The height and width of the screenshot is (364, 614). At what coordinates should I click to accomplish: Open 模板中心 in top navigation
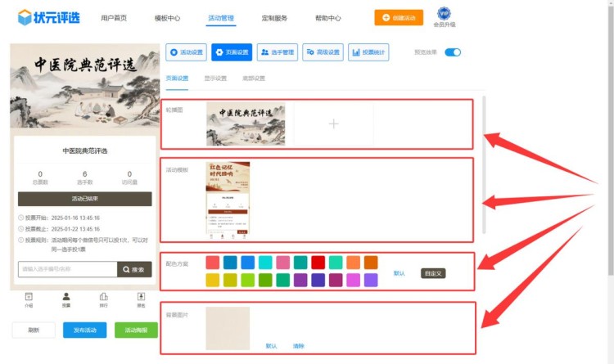[167, 17]
